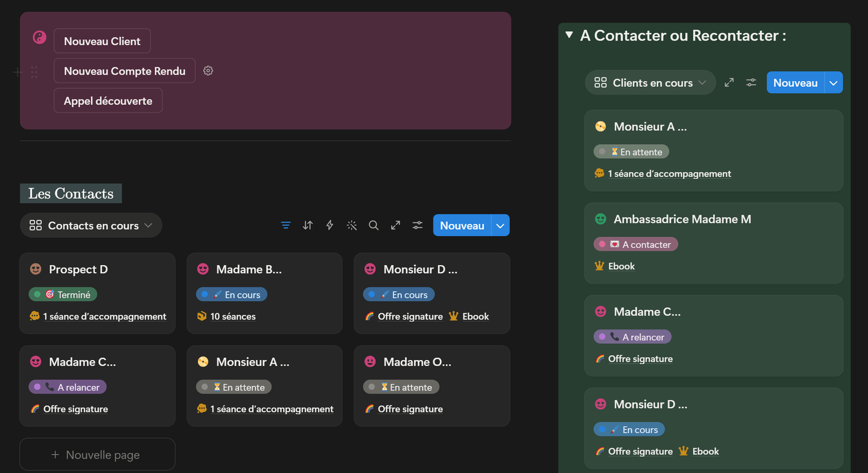This screenshot has height=473, width=868.
Task: Open search in Les Contacts toolbar
Action: [374, 225]
